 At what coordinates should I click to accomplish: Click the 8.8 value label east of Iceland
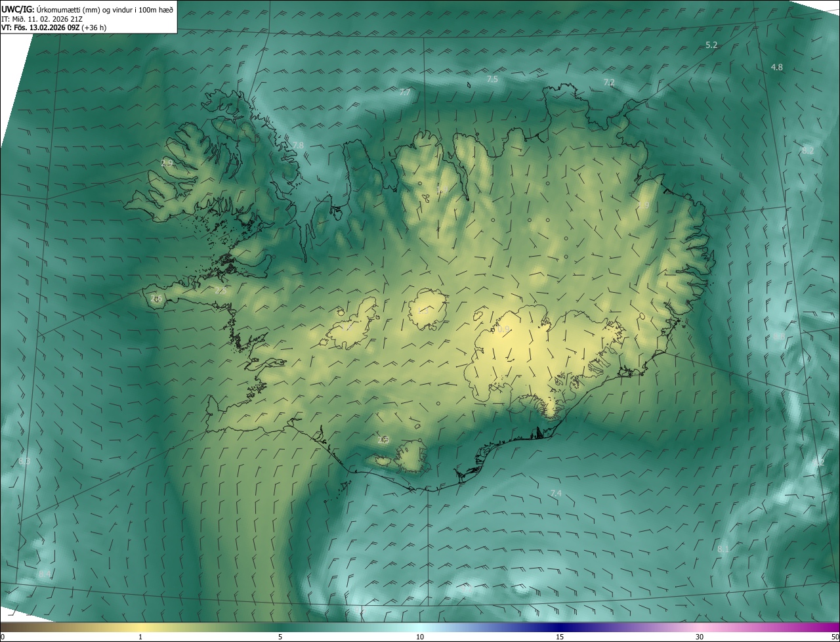(x=779, y=336)
